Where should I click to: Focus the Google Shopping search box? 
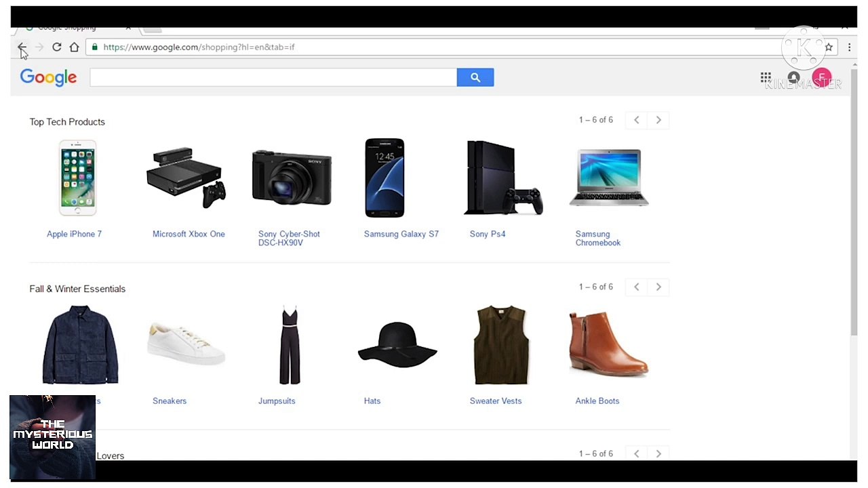coord(273,77)
